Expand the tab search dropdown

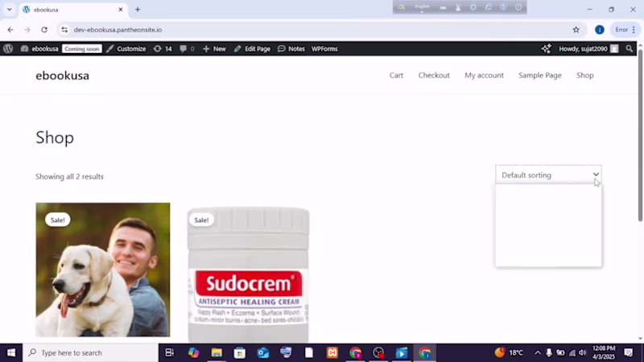click(9, 10)
